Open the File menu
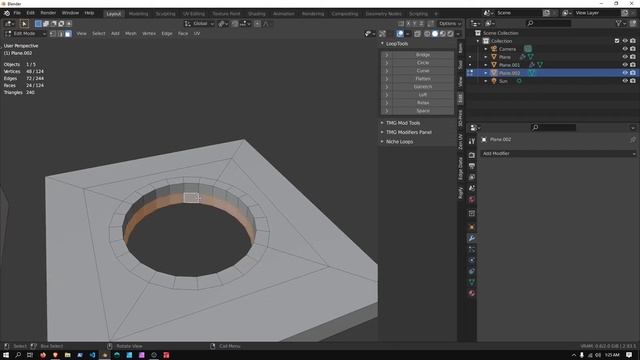The width and height of the screenshot is (640, 360). (17, 13)
